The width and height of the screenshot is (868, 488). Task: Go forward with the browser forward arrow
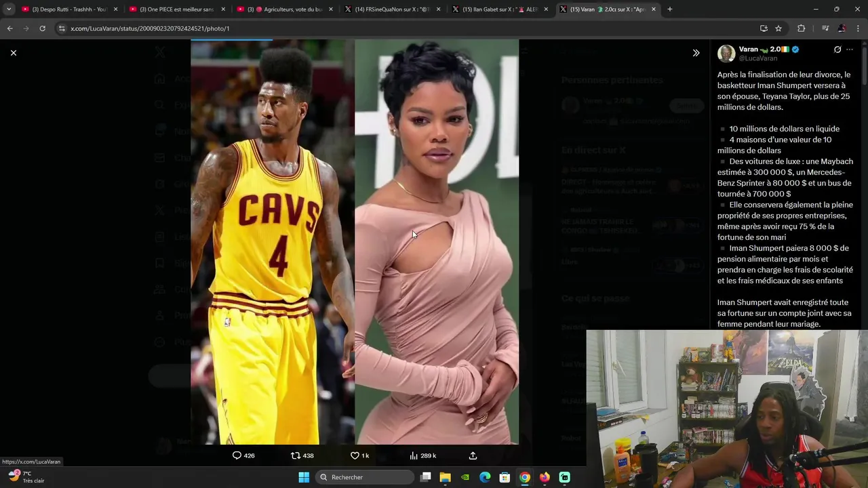(x=26, y=28)
